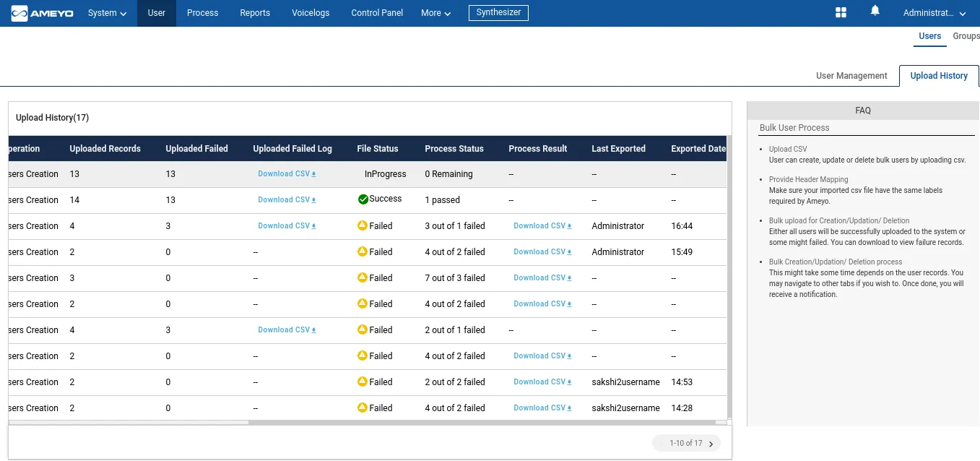This screenshot has height=461, width=980.
Task: Click Failed warning icon in 2 out of 1 failed row
Action: point(363,329)
